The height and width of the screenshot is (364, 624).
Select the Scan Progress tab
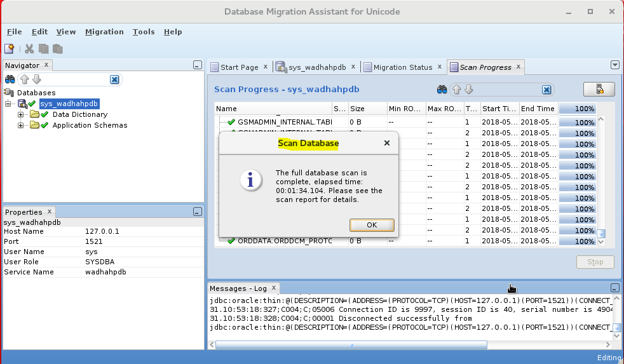pos(485,67)
